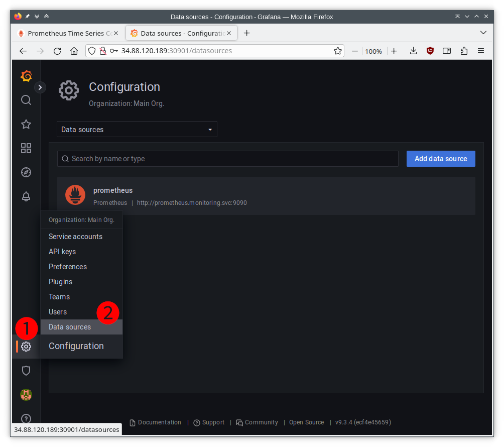This screenshot has width=504, height=447.
Task: Go back in browser history
Action: (23, 51)
